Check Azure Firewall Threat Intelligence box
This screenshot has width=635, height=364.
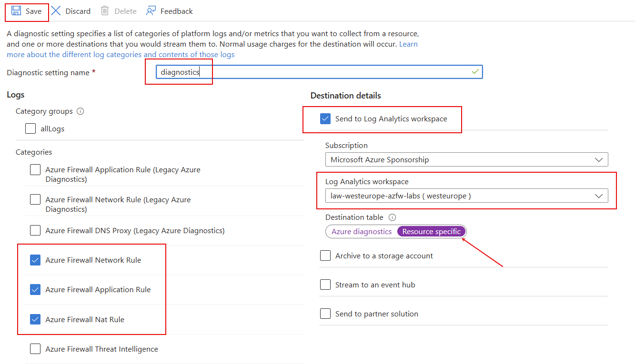tap(35, 349)
